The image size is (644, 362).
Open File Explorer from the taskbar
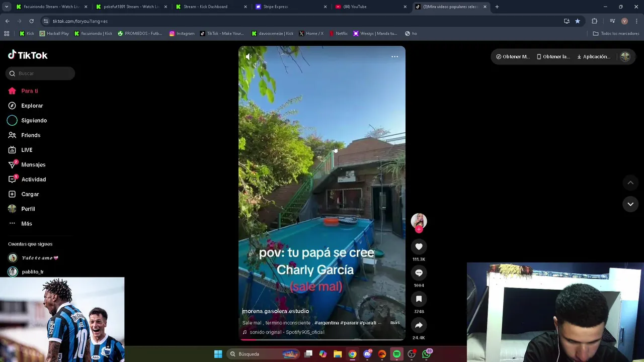pyautogui.click(x=338, y=354)
